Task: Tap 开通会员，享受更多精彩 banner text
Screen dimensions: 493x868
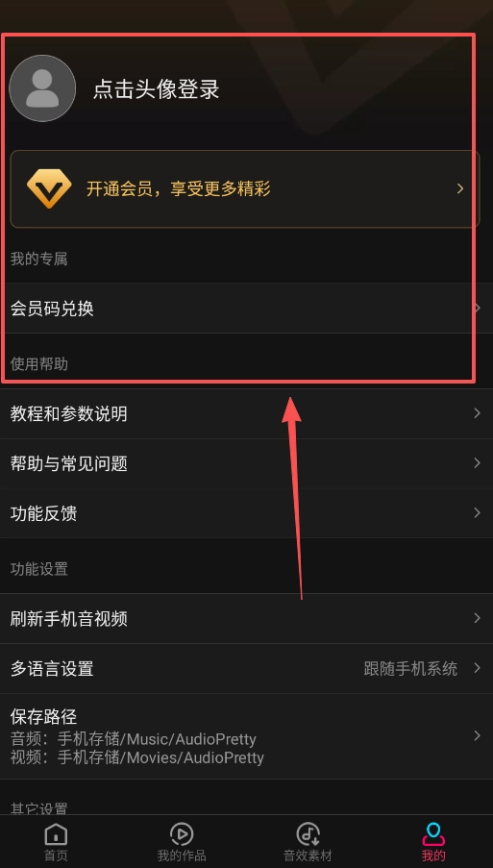Action: 178,188
